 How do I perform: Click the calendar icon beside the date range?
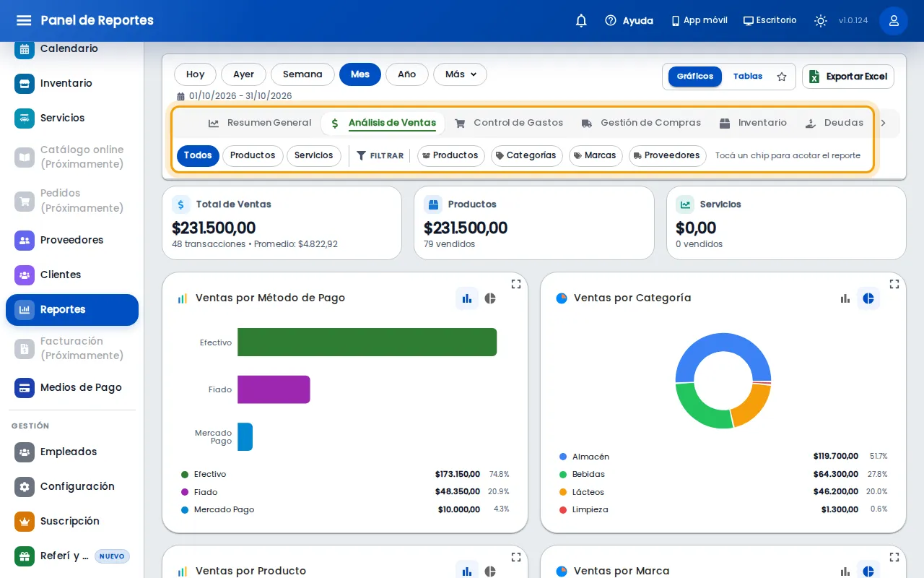tap(180, 96)
